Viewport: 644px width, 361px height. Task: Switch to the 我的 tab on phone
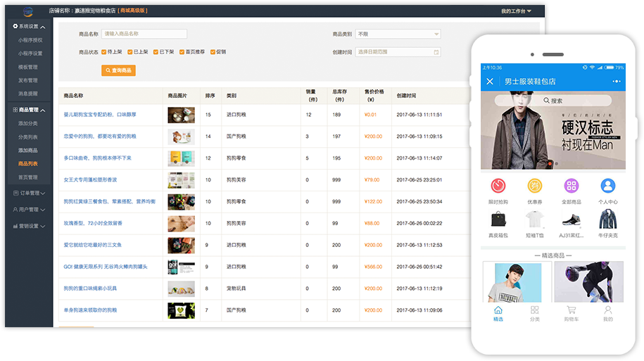(608, 314)
